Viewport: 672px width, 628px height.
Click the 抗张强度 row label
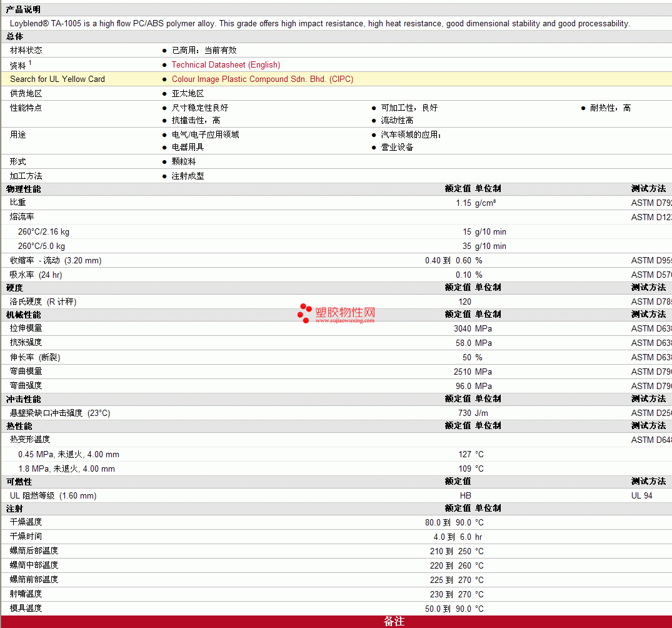[26, 343]
